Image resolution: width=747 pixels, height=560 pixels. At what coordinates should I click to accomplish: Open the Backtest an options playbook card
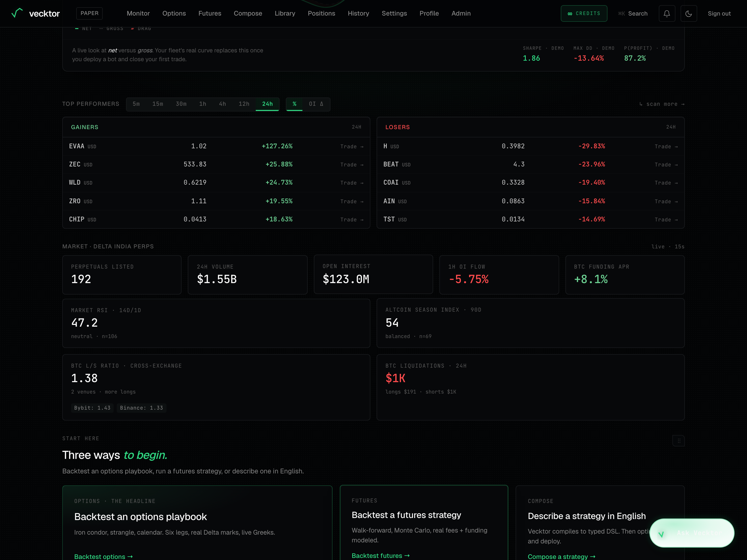pyautogui.click(x=197, y=522)
